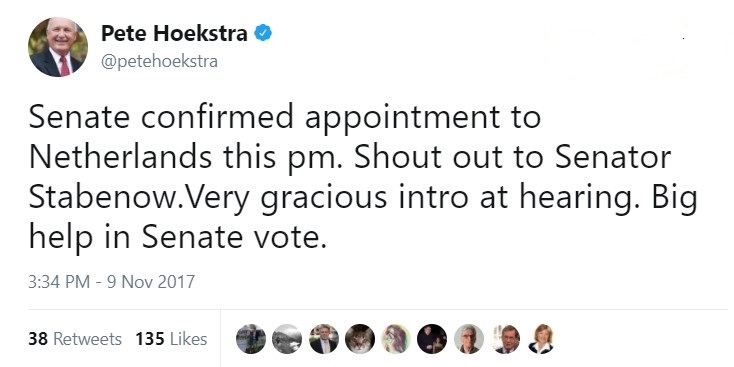The width and height of the screenshot is (734, 367).
Task: Open Pete Hoekstra's profile picture
Action: pyautogui.click(x=58, y=47)
